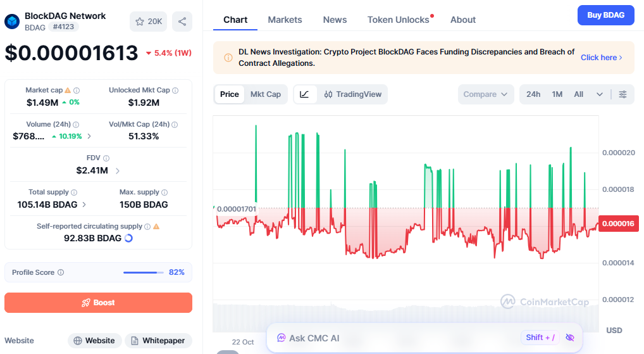Screen dimensions: 644x354
Task: Click the 82% profile score value
Action: 176,272
